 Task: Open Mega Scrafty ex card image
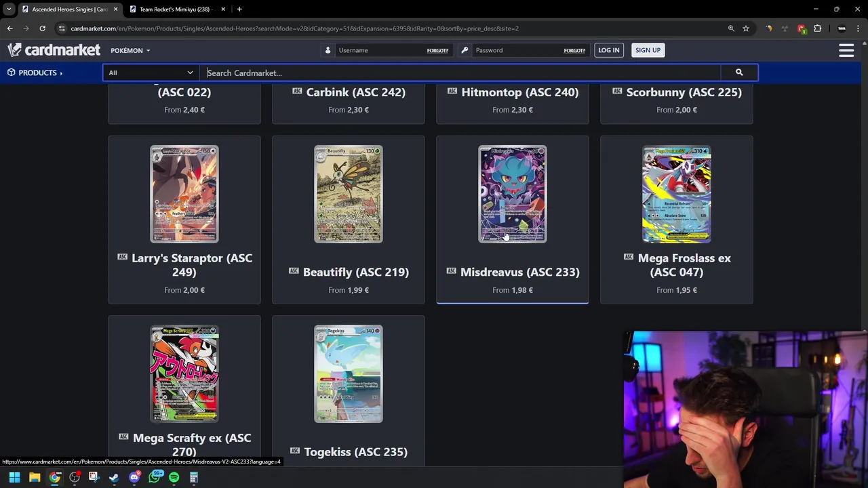click(x=184, y=374)
